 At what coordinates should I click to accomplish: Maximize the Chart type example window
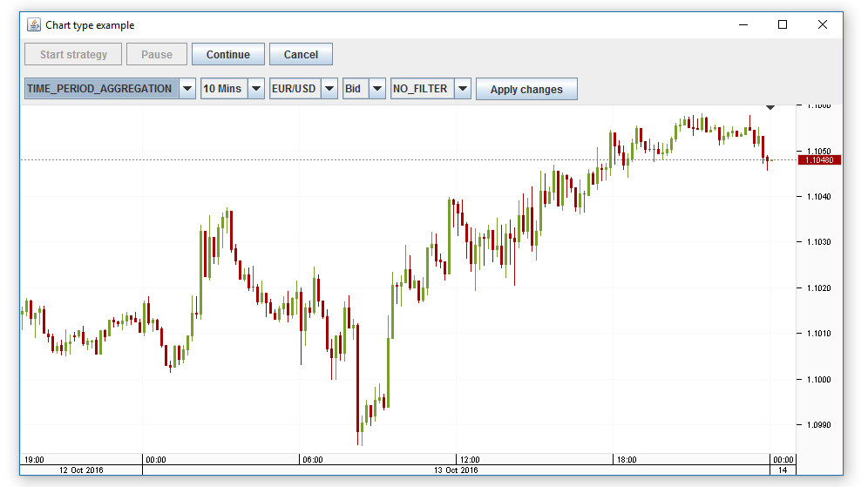coord(783,24)
